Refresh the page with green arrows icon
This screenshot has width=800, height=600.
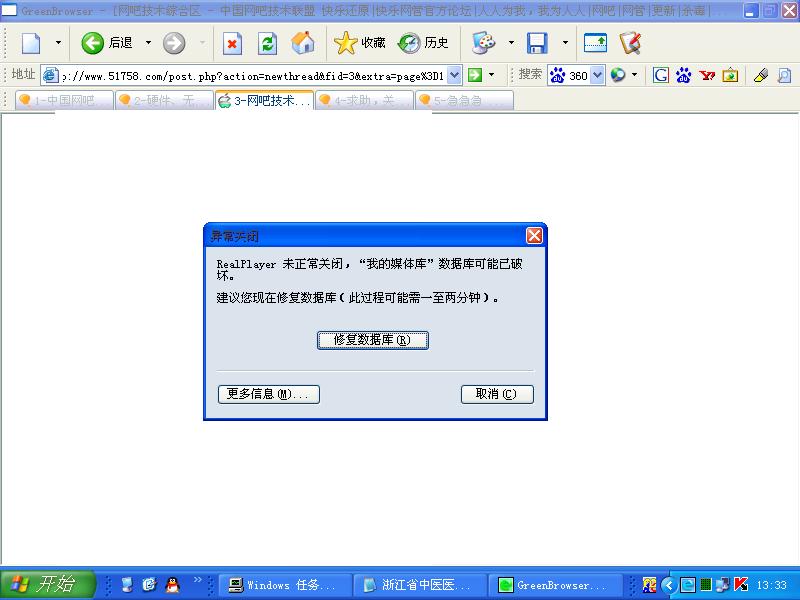coord(267,43)
